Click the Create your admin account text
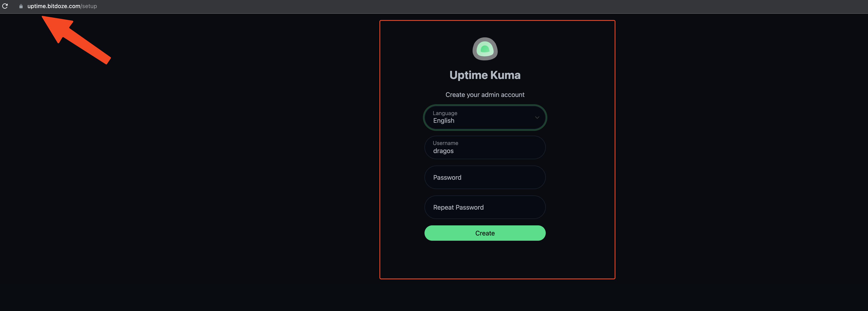868x311 pixels. pos(485,95)
